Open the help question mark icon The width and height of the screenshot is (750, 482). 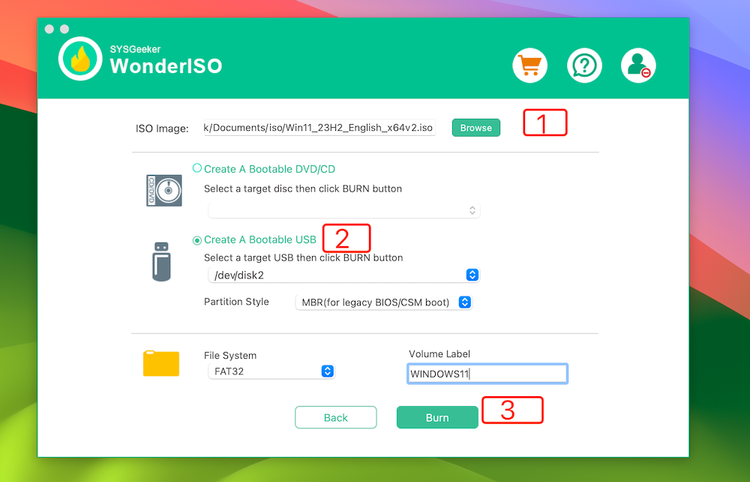pos(584,65)
